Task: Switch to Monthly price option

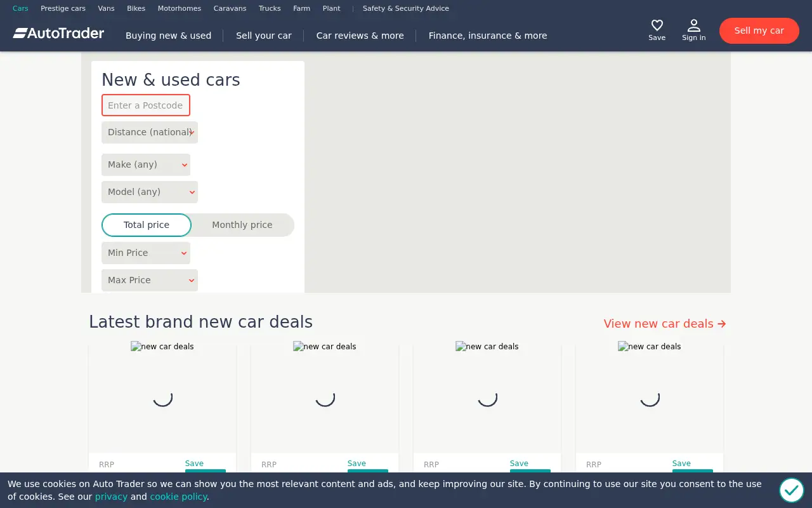Action: click(242, 225)
